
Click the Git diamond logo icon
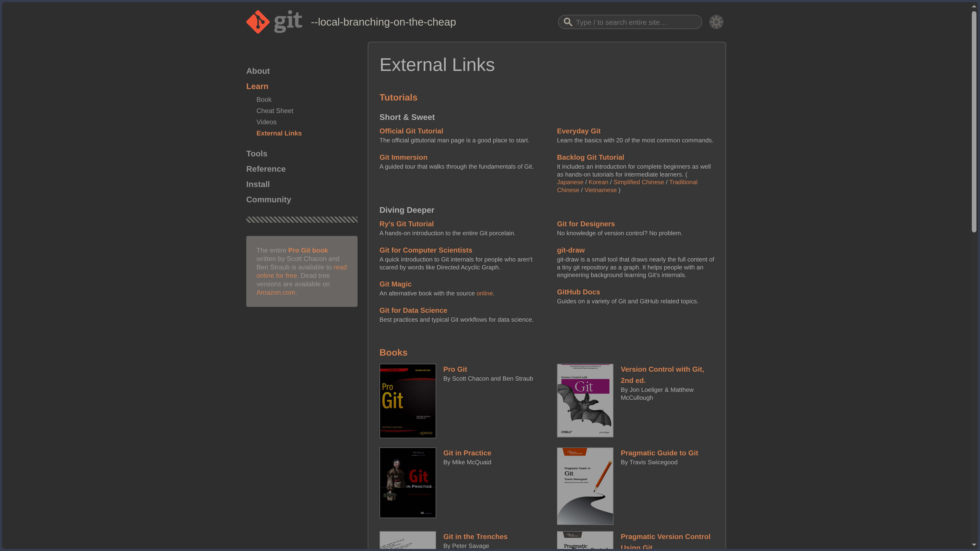point(258,22)
